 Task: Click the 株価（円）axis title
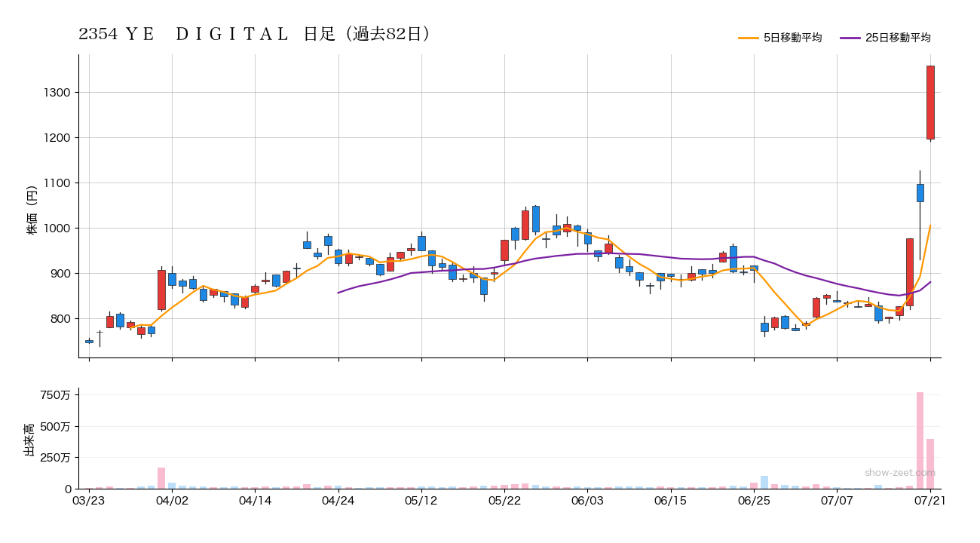pos(32,207)
